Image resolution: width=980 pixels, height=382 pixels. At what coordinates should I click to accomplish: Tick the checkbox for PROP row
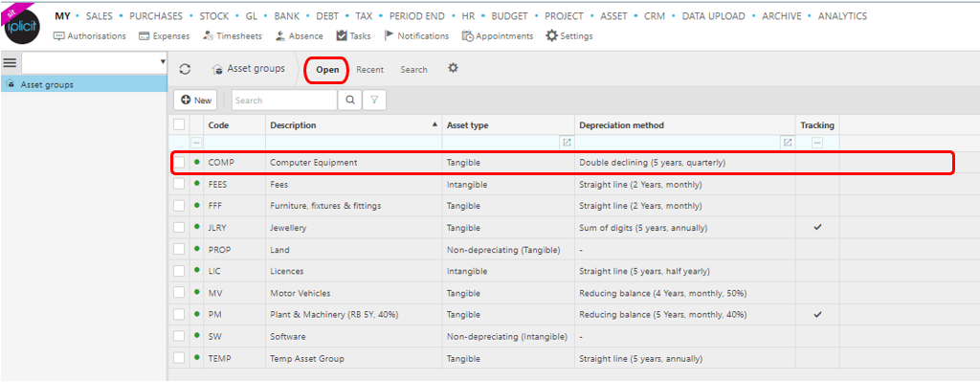pos(179,250)
